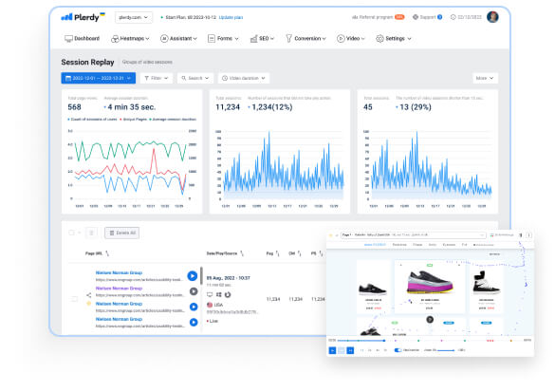This screenshot has height=392, width=555.
Task: Open the Heatmaps menu
Action: [130, 39]
